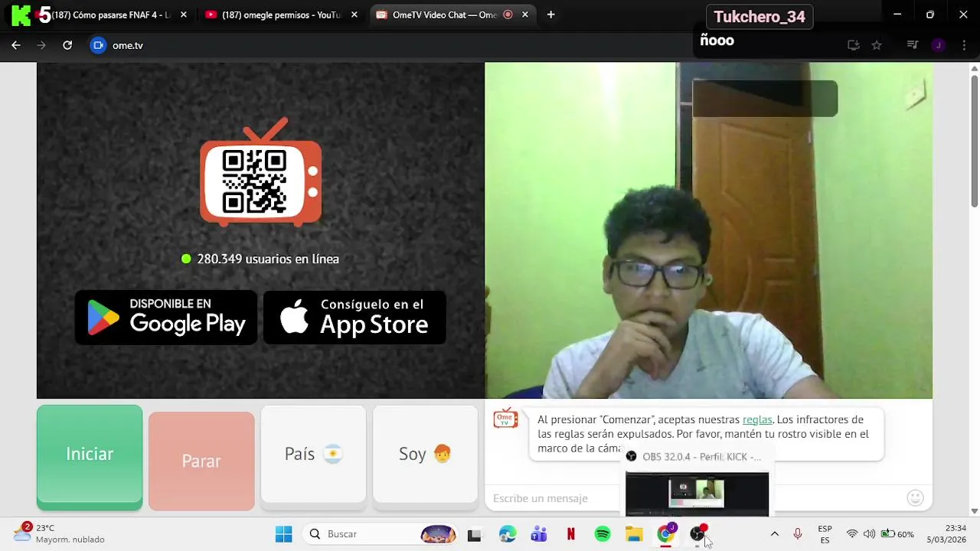
Task: Open Microsoft Teams from taskbar
Action: [x=539, y=534]
